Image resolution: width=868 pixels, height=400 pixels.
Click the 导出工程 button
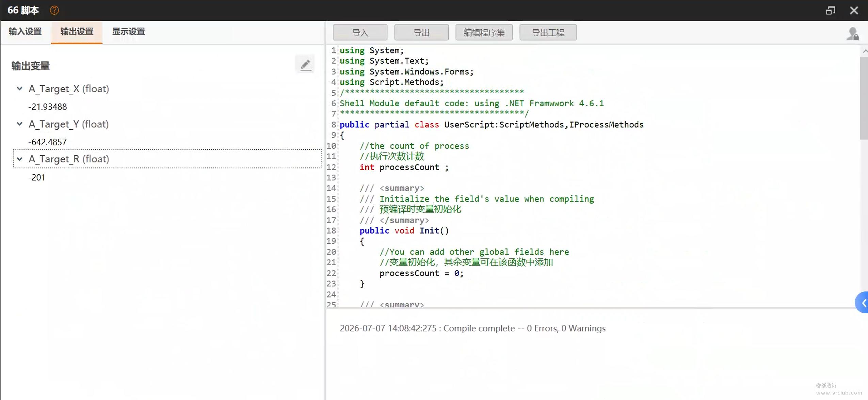[548, 32]
